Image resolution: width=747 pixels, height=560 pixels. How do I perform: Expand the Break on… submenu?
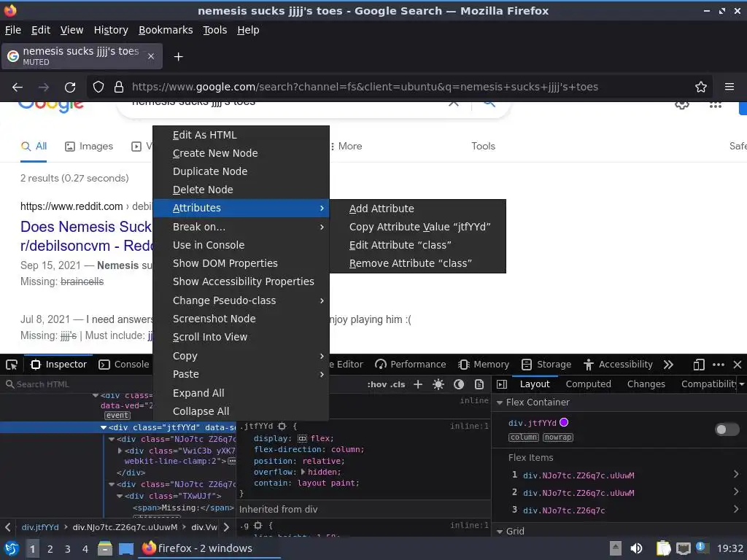coord(241,227)
